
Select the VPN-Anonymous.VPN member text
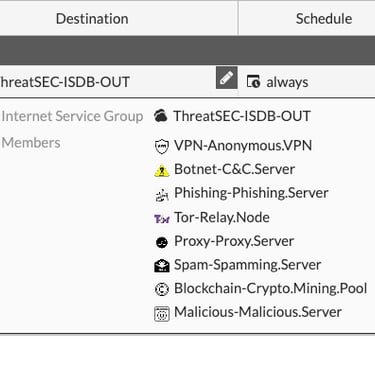tap(243, 145)
